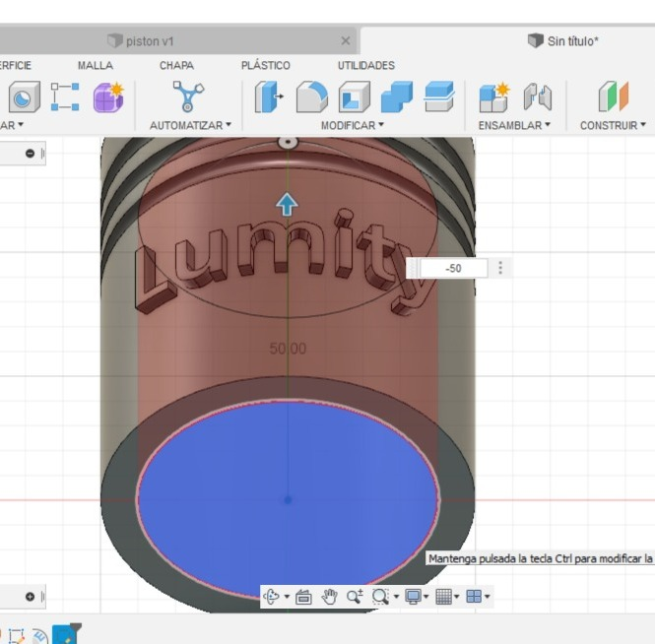655x644 pixels.
Task: Click the Grid and Snaps icon
Action: click(443, 597)
